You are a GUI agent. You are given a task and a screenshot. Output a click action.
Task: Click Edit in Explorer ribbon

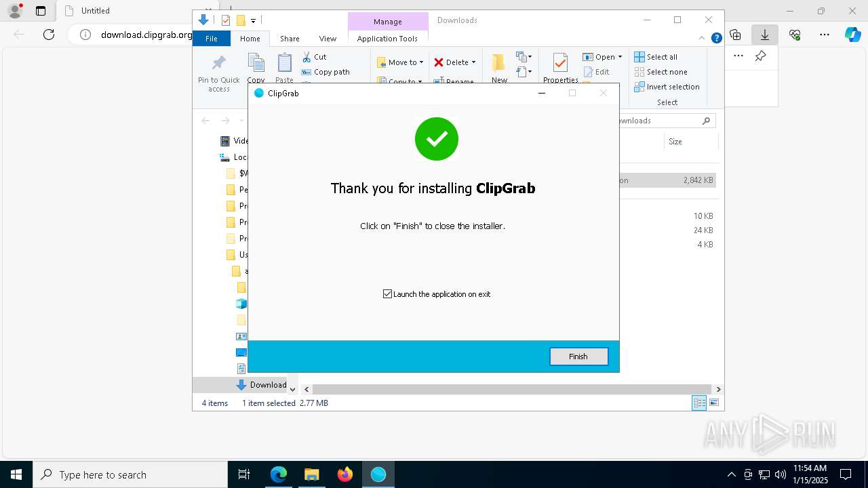pyautogui.click(x=596, y=72)
